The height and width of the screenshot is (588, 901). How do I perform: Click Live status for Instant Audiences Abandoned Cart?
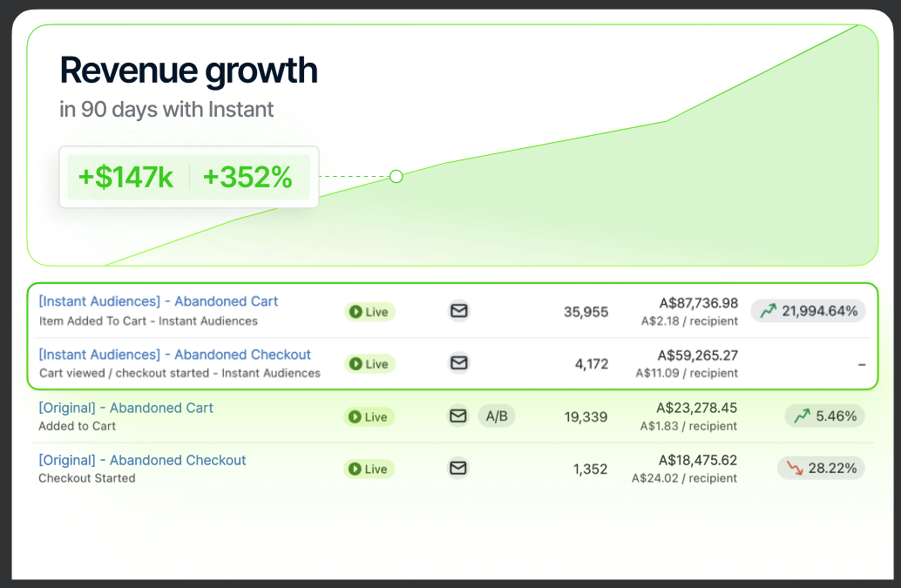[369, 312]
